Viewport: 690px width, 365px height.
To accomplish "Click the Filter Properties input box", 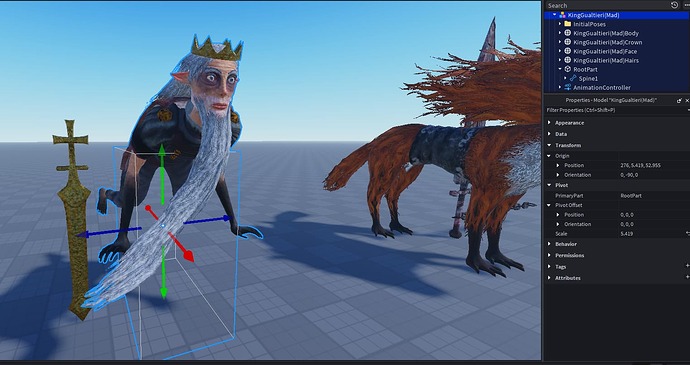I will click(x=617, y=110).
